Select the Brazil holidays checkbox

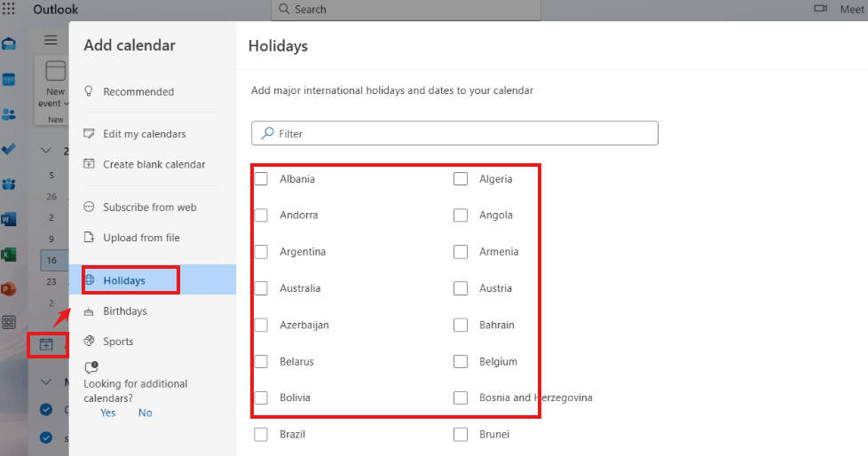pos(261,435)
